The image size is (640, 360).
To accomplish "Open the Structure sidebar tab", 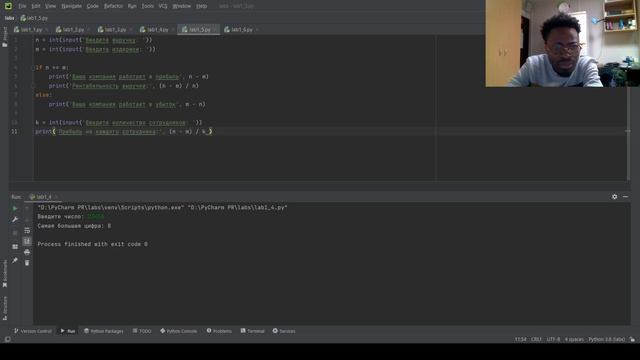I will [x=5, y=308].
